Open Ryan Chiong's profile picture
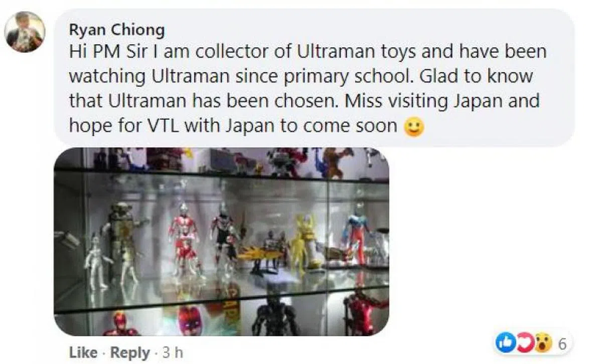 [25, 32]
